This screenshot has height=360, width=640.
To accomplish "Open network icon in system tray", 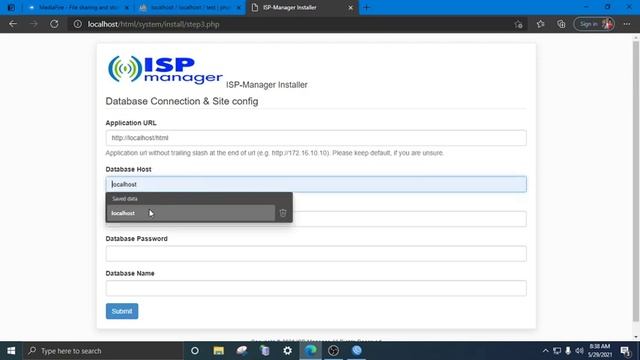I will 557,351.
